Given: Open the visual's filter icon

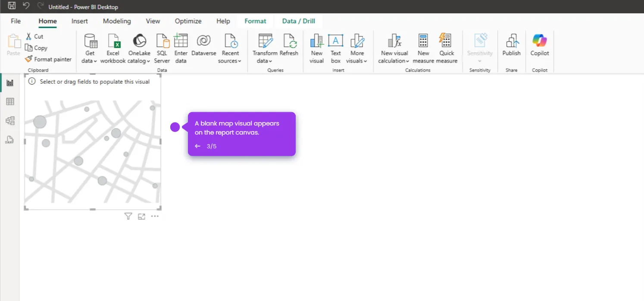Looking at the screenshot, I should 128,216.
